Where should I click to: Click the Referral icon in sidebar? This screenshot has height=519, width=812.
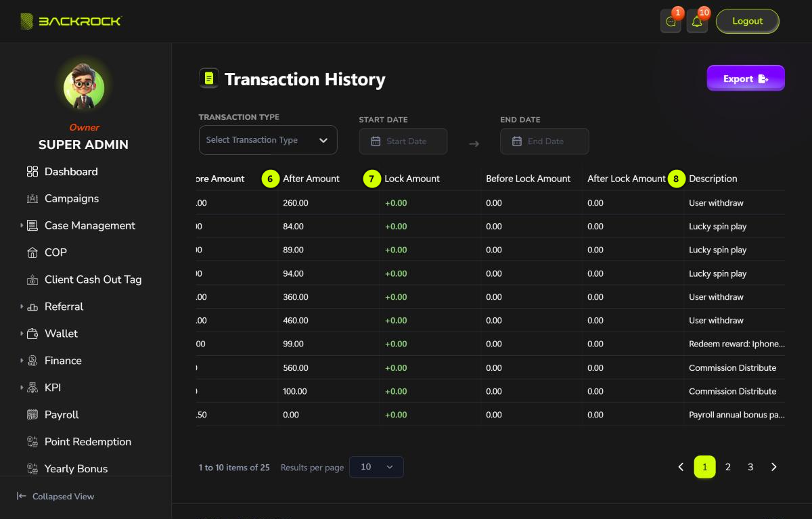tap(32, 307)
